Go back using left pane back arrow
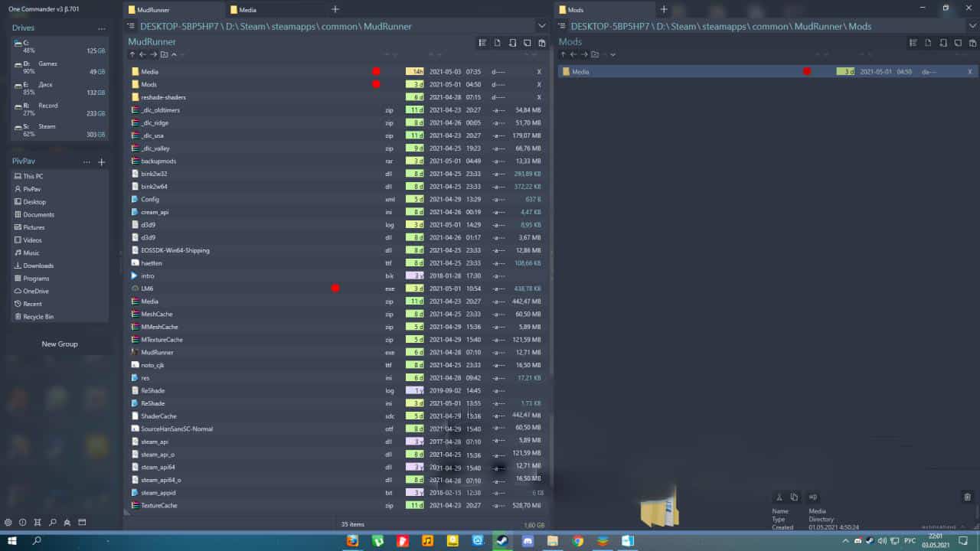Image resolution: width=980 pixels, height=551 pixels. click(142, 55)
